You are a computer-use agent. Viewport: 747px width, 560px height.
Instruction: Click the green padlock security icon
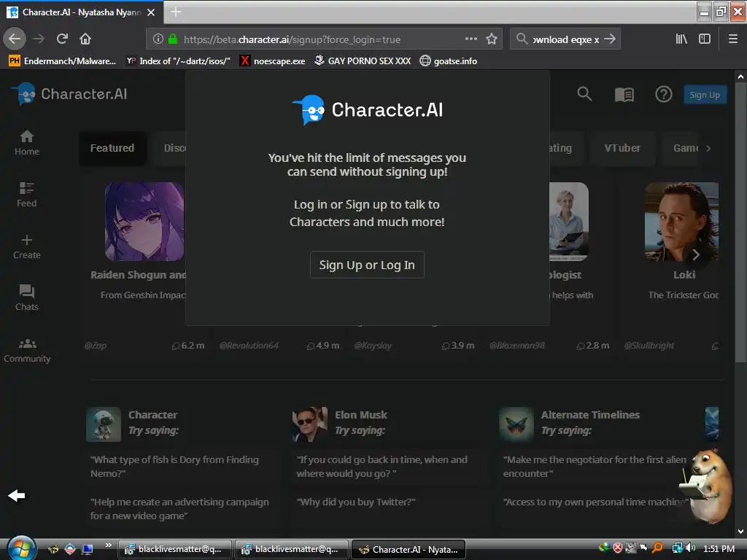coord(173,39)
